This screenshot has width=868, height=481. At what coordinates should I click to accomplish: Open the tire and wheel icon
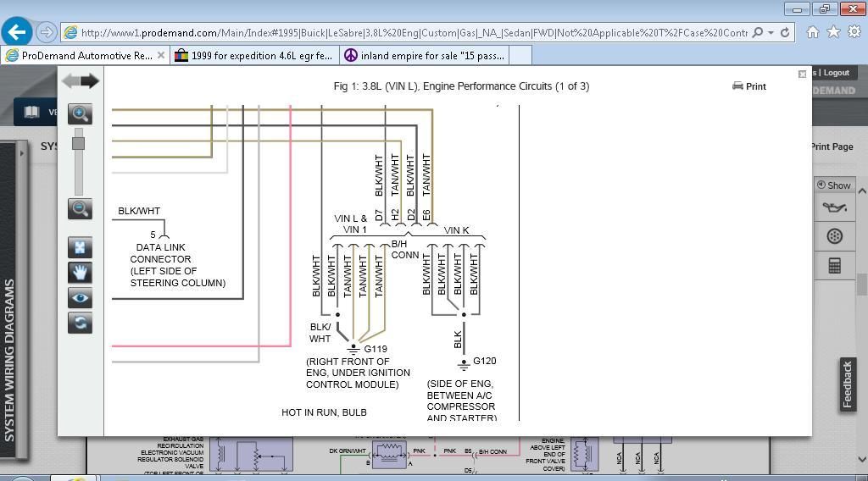(x=834, y=236)
